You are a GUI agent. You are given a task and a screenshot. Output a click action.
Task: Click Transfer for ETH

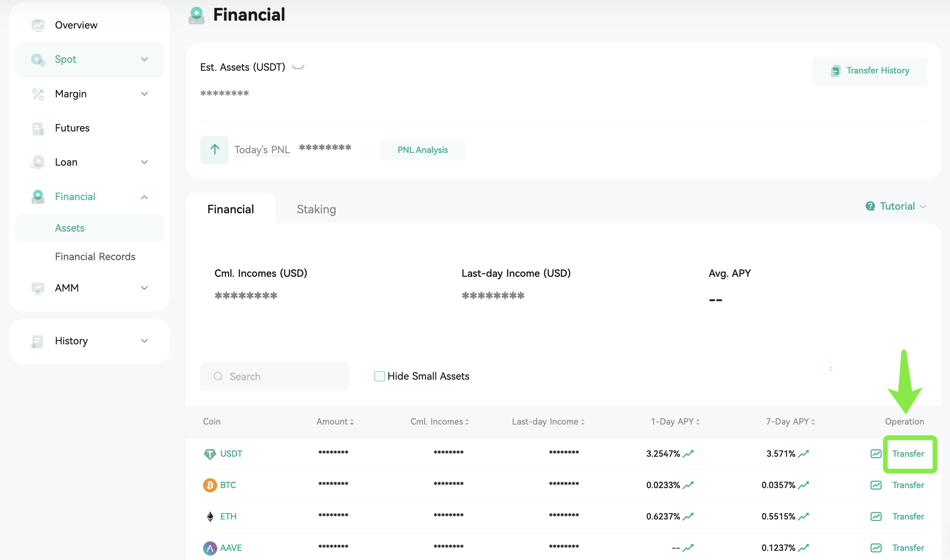[x=908, y=516]
